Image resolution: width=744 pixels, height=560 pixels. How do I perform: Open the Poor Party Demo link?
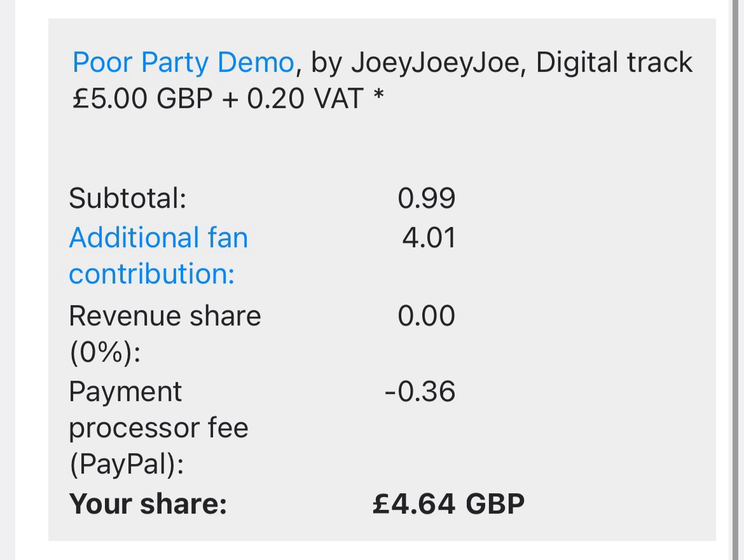[x=183, y=63]
